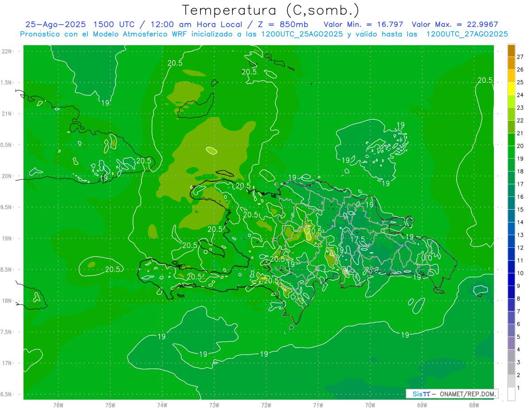Screen dimensions: 532x411
Task: Click the legend value "21"
Action: click(x=520, y=133)
